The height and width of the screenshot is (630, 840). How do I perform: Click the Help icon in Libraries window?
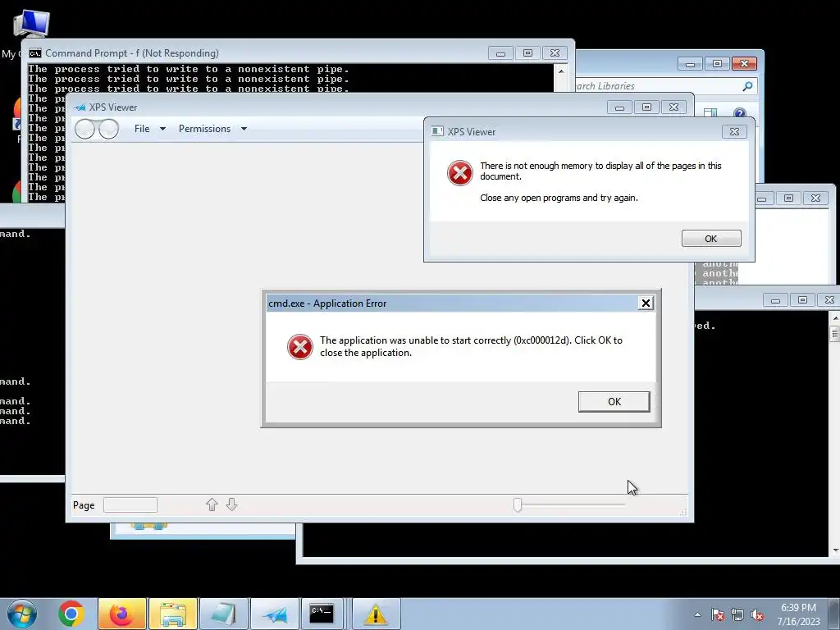(x=740, y=113)
